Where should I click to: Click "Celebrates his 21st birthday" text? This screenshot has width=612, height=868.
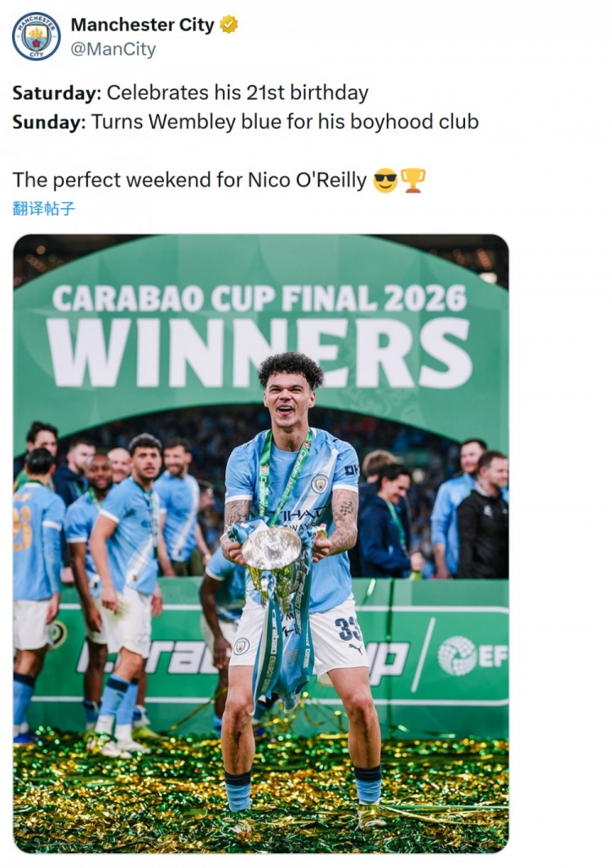point(237,93)
